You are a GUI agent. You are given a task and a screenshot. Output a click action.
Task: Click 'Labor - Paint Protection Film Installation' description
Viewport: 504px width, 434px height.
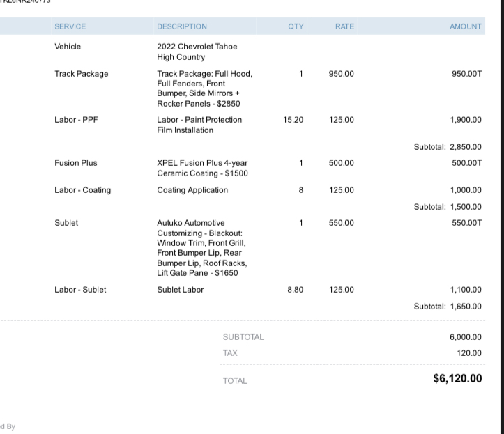click(199, 125)
